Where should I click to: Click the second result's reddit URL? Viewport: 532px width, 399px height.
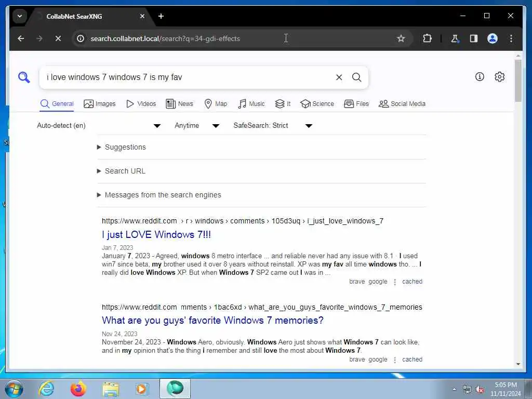(262, 308)
